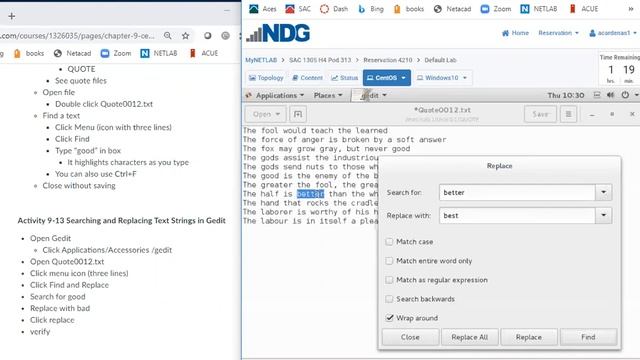Viewport: 640px width, 360px height.
Task: Open Zoom bookmark in left browser
Action: 116,53
